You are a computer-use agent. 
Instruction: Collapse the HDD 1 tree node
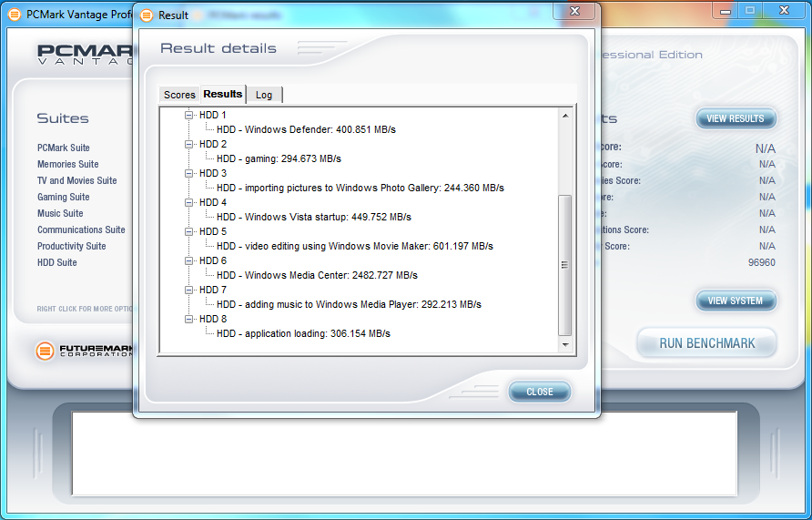(x=189, y=115)
